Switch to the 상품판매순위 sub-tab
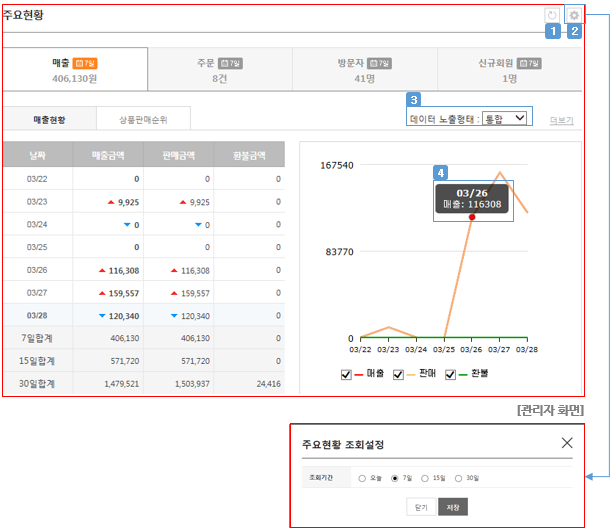 click(x=143, y=119)
